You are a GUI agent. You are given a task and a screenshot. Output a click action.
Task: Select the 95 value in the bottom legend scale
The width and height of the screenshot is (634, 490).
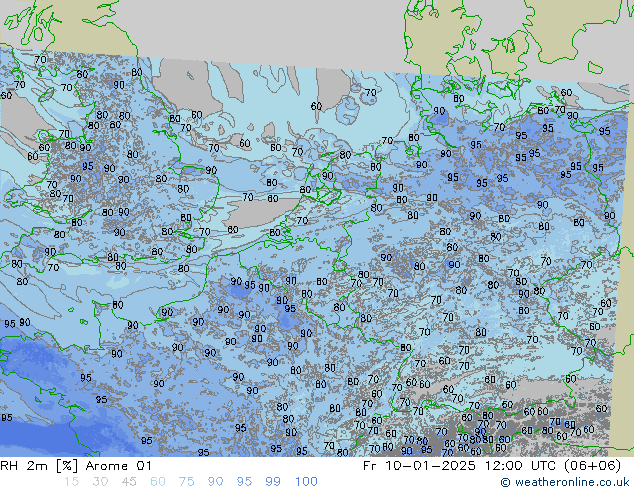244,482
